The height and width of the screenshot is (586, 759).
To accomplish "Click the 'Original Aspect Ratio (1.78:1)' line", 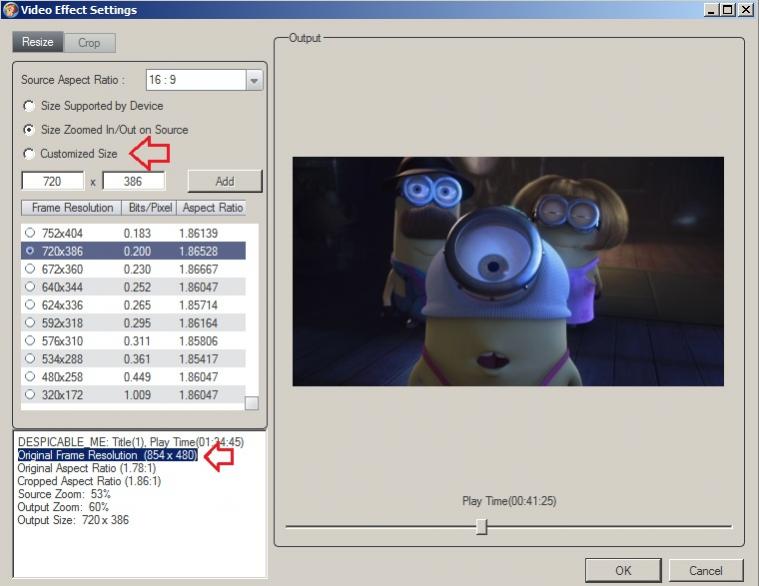I will pyautogui.click(x=87, y=468).
